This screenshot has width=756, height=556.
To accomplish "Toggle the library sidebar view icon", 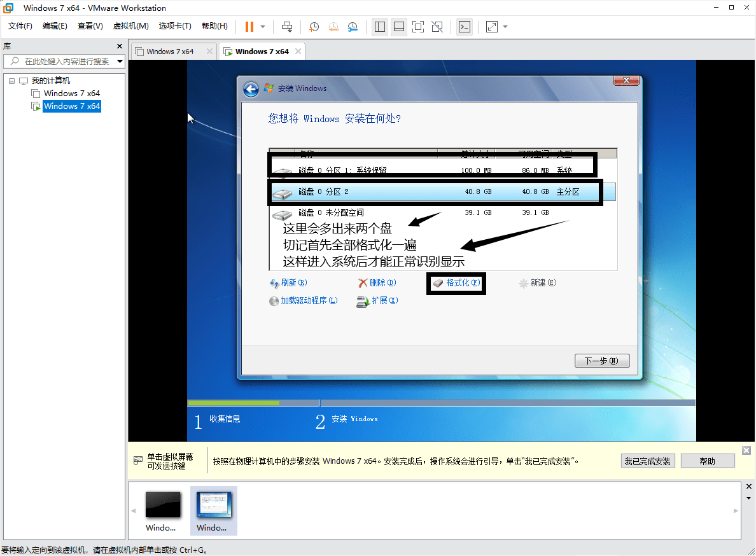I will point(380,27).
